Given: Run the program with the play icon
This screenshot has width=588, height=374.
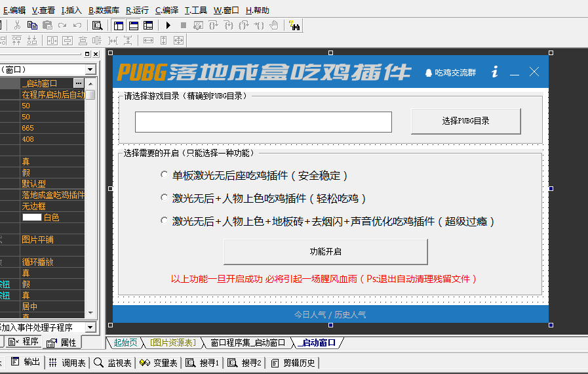Looking at the screenshot, I should point(168,25).
